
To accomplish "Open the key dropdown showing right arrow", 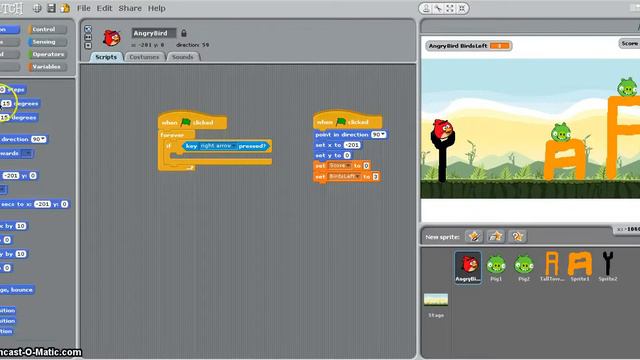I will (x=218, y=146).
